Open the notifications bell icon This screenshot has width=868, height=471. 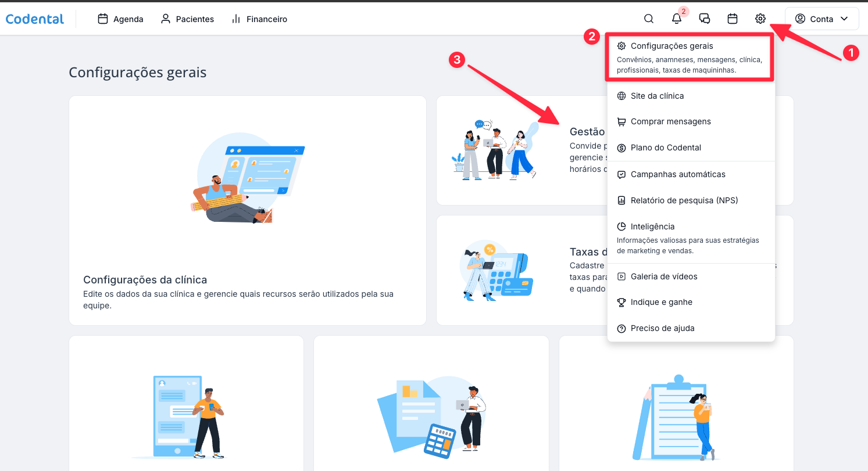677,19
